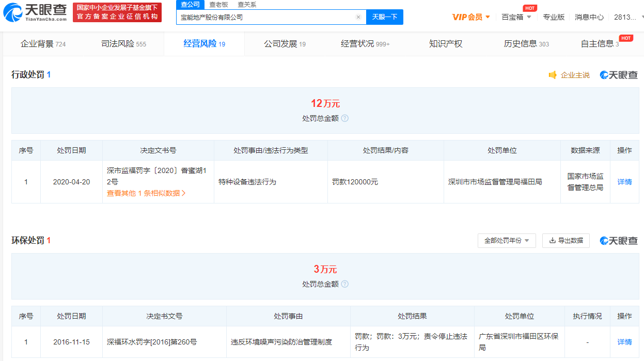Click 天眼查 watermark logo in 环保处罚 section
The height and width of the screenshot is (361, 644).
click(619, 241)
